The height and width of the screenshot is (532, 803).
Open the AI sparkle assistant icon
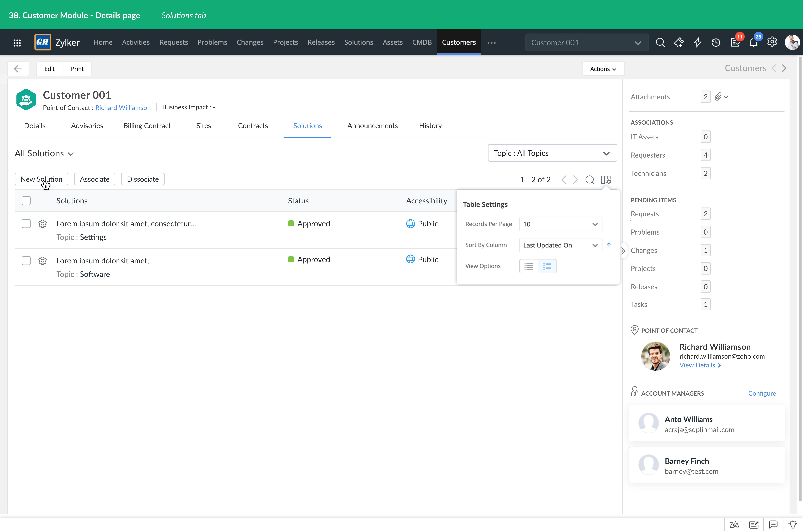click(679, 42)
